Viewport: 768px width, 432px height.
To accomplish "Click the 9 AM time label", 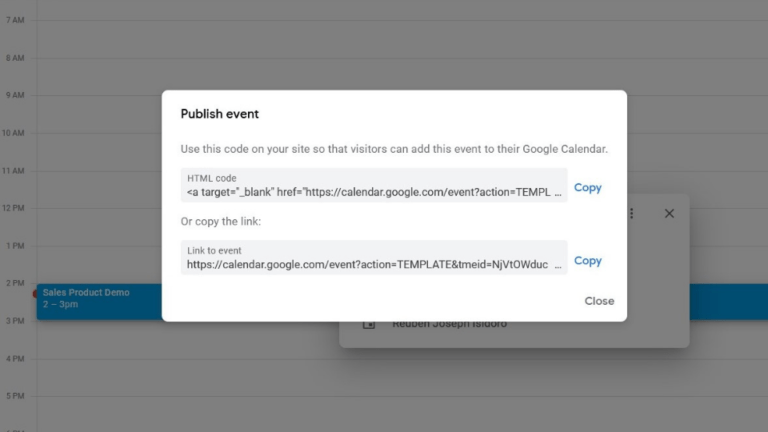I will coord(15,95).
